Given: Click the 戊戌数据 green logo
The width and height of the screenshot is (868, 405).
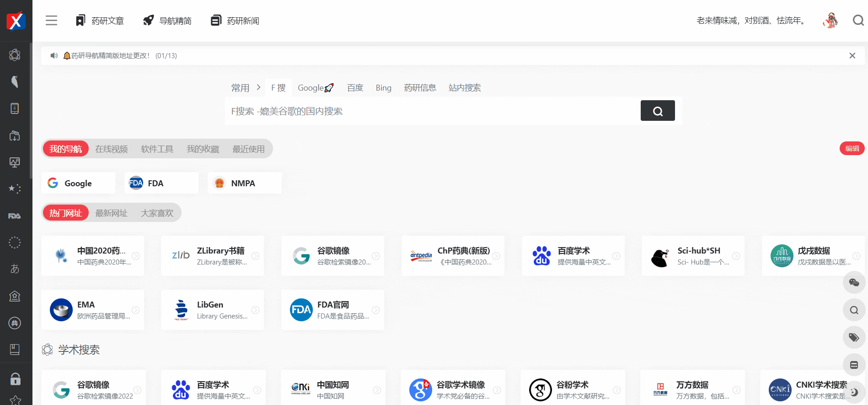Looking at the screenshot, I should pos(782,256).
